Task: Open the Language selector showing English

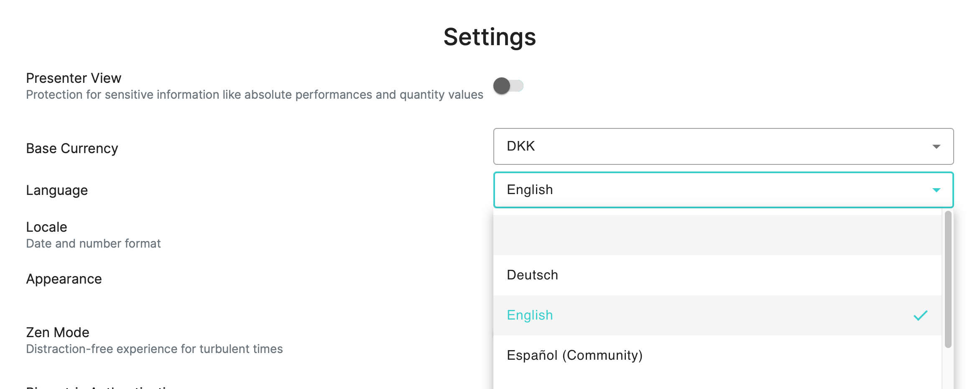Action: (x=711, y=189)
